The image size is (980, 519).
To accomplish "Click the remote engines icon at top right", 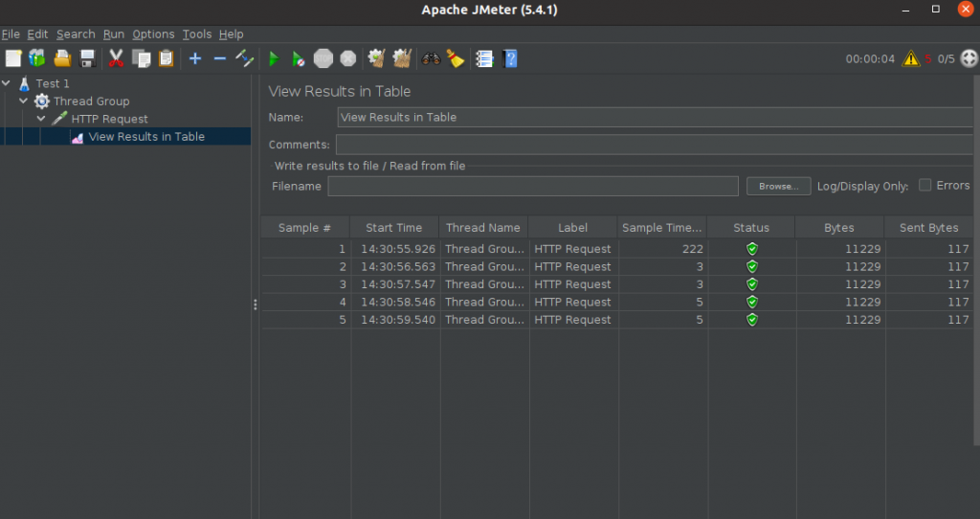I will point(969,58).
